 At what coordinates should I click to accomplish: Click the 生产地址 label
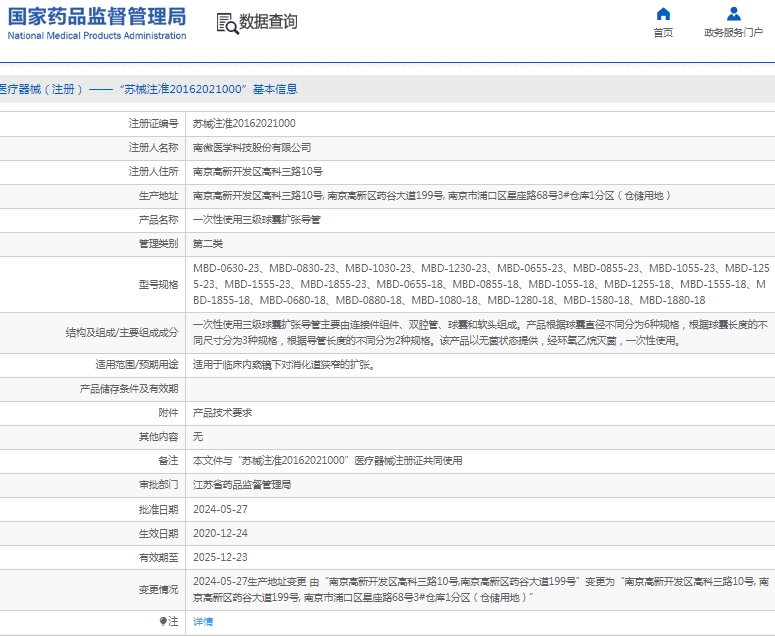click(158, 196)
